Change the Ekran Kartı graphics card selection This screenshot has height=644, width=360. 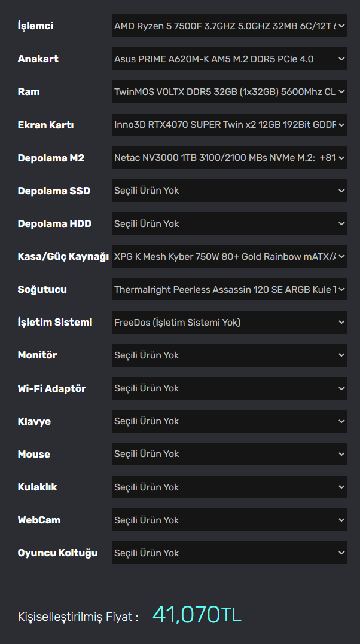[x=229, y=125]
